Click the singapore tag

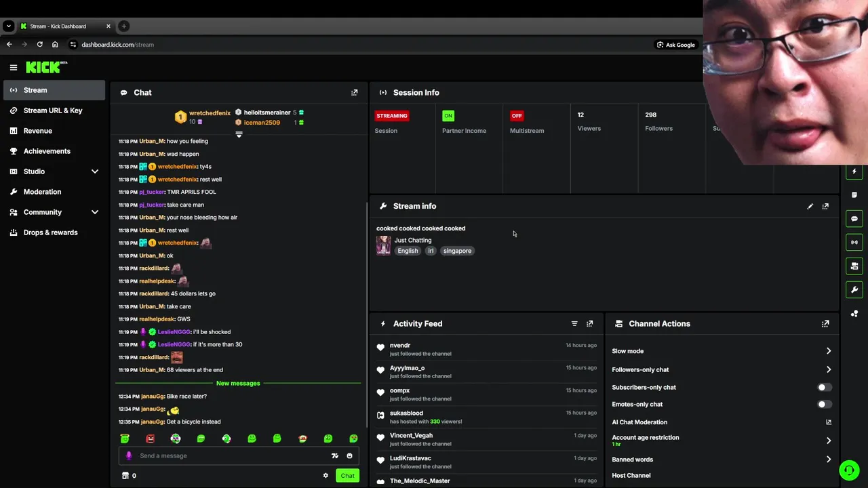457,251
